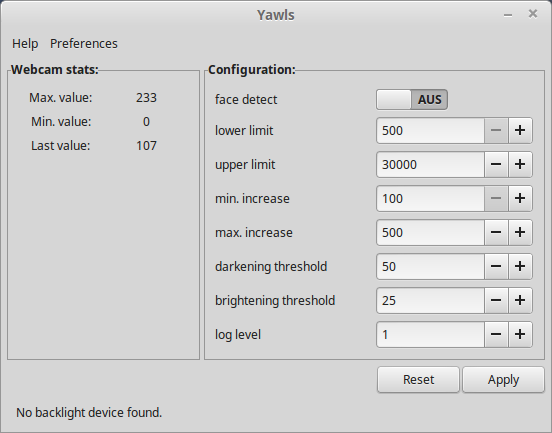This screenshot has width=552, height=433.
Task: Increase the lower limit with plus button
Action: point(520,131)
